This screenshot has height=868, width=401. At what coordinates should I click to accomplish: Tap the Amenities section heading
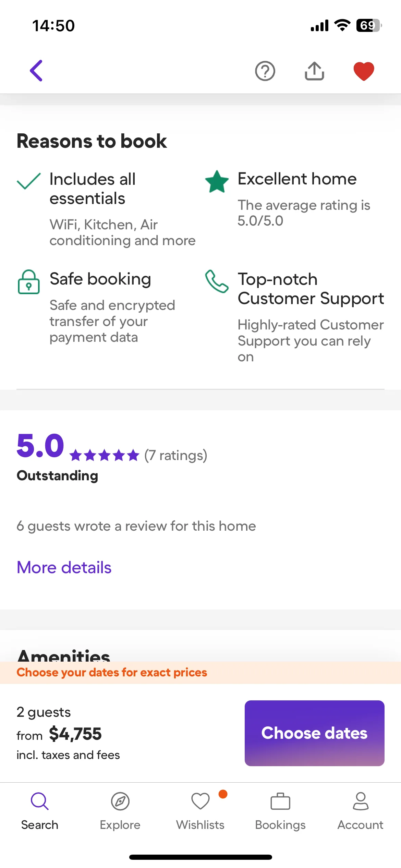[x=64, y=655]
